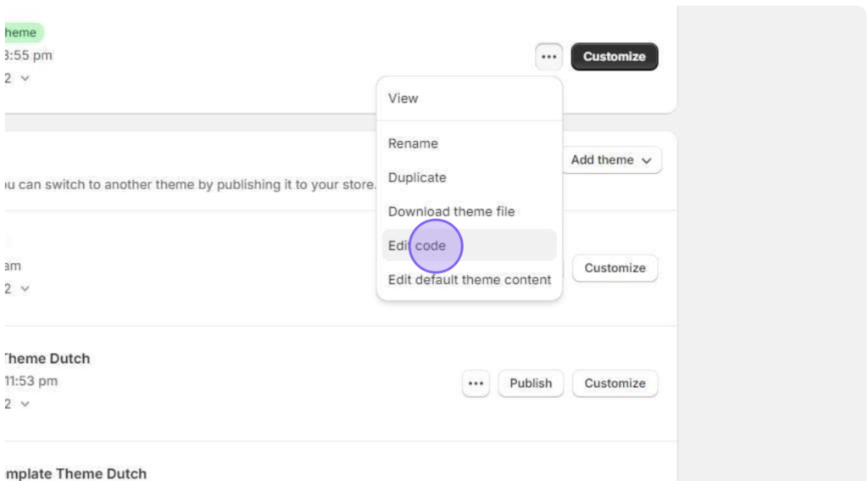The height and width of the screenshot is (481, 868).
Task: Publish the Theme Dutch theme
Action: [x=531, y=383]
